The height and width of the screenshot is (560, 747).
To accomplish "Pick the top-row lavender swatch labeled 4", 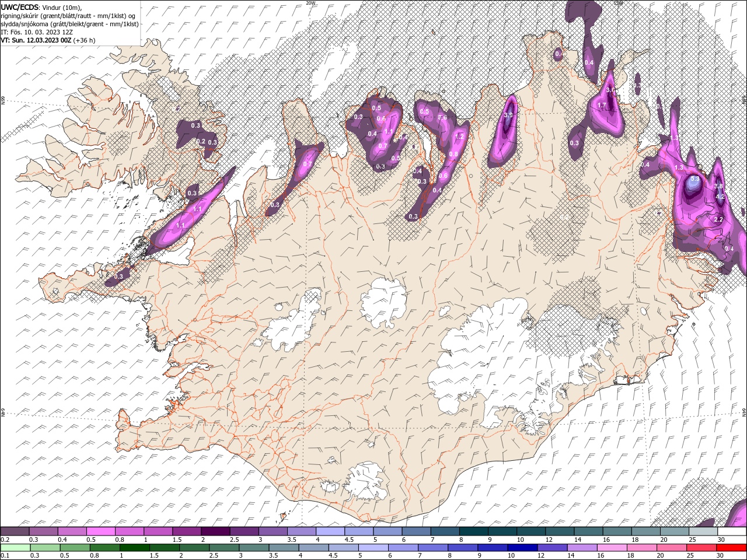I will (x=330, y=531).
